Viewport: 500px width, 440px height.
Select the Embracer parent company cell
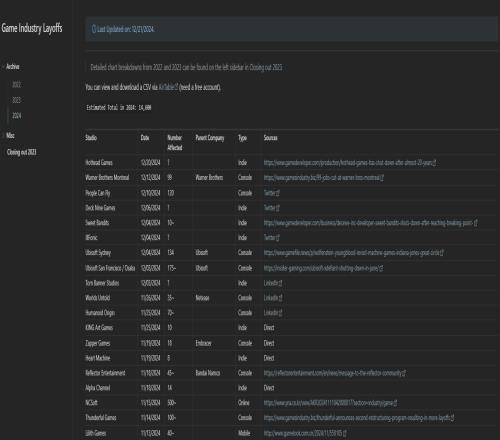(x=203, y=343)
